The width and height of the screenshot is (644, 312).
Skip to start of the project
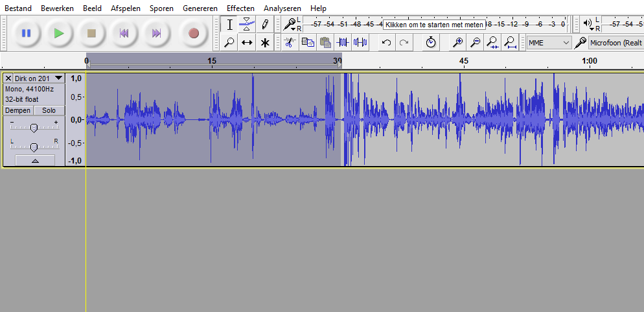coord(124,33)
